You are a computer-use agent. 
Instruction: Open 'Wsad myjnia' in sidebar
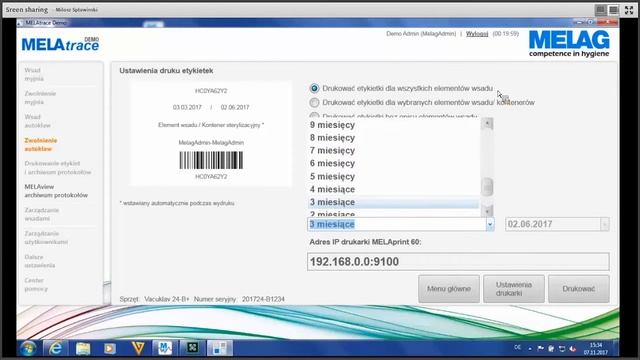[x=34, y=74]
